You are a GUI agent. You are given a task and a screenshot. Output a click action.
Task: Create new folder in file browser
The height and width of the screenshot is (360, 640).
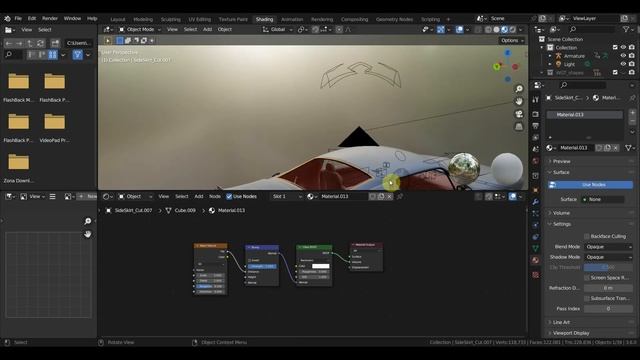(x=55, y=43)
